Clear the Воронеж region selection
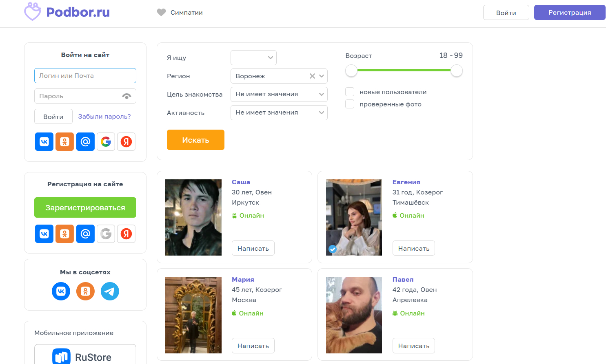 point(312,76)
